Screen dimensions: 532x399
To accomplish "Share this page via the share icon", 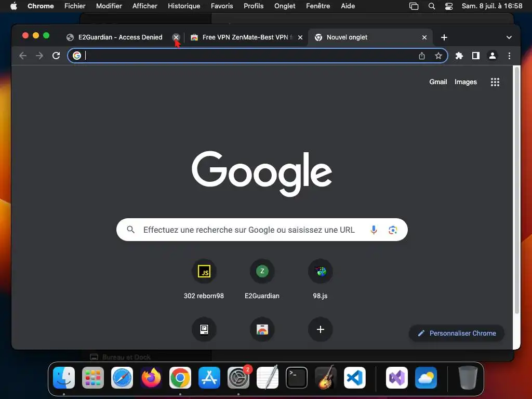I will tap(422, 56).
